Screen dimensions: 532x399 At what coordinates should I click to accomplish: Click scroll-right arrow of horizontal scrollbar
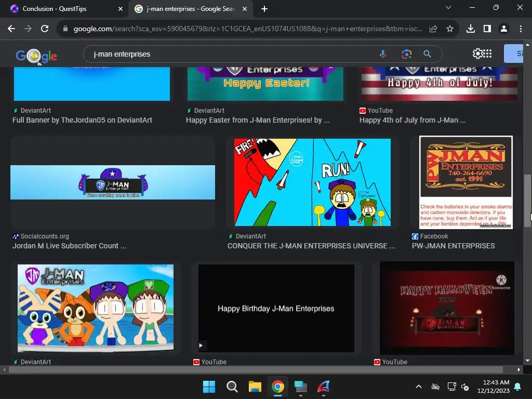click(x=519, y=369)
